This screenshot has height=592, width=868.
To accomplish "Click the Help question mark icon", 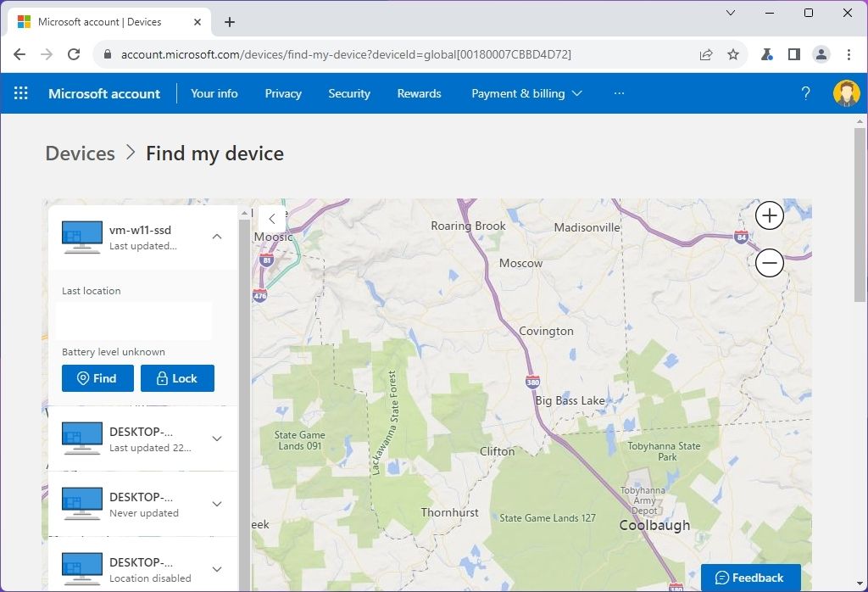I will [x=804, y=93].
